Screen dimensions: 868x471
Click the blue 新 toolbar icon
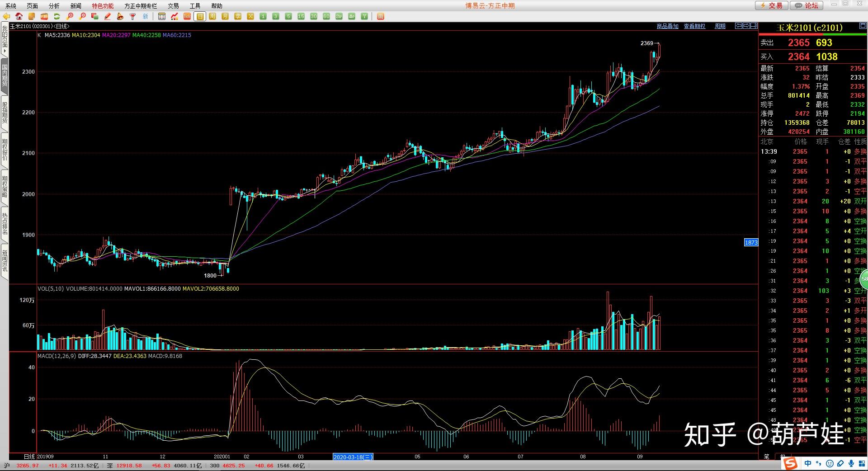[146, 17]
